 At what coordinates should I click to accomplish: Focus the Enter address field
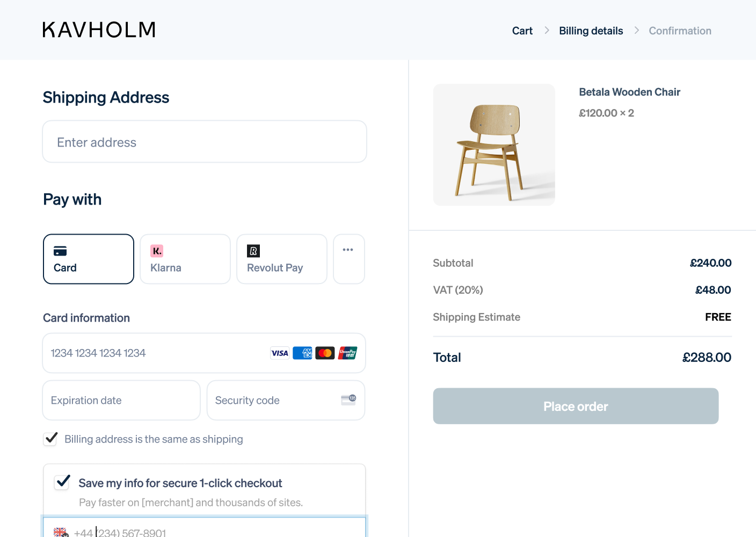pos(205,142)
